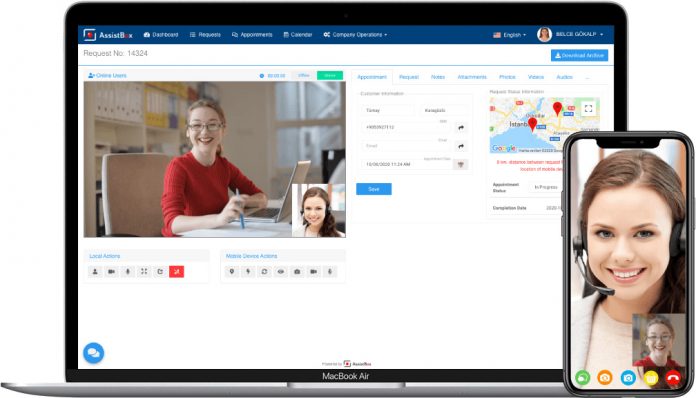Expand the Belce Gökalp user menu
This screenshot has height=398, width=696.
click(x=571, y=34)
